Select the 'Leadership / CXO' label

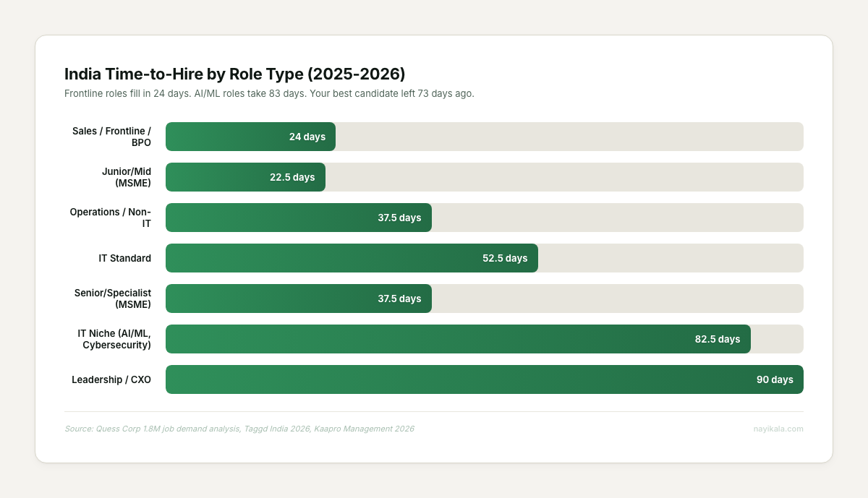[x=111, y=379]
